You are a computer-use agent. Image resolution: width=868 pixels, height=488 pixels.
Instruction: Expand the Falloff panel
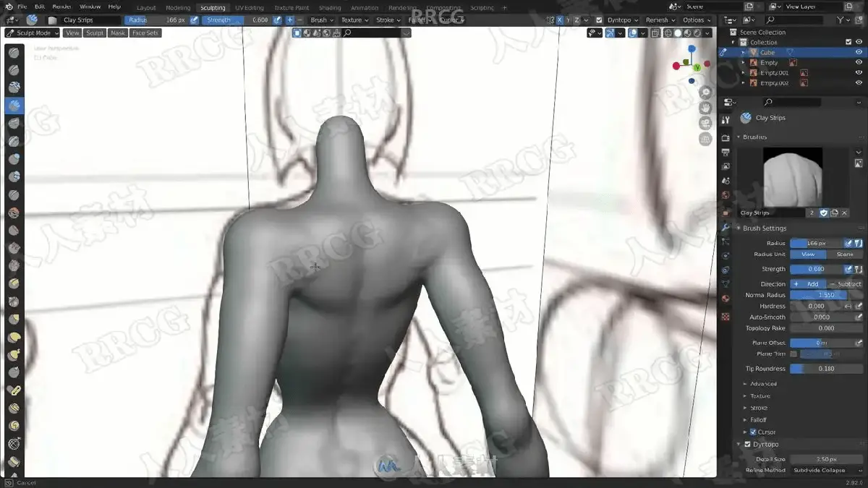(x=758, y=420)
